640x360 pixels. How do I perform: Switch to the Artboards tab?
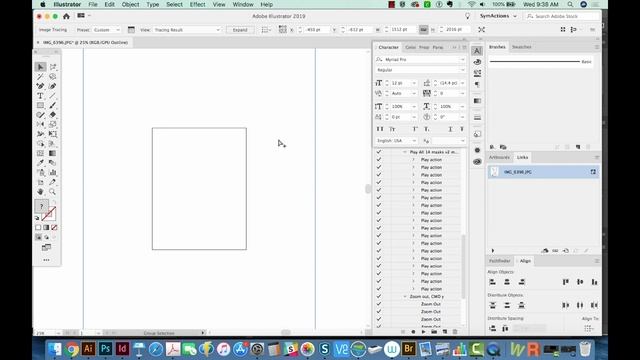pos(499,158)
